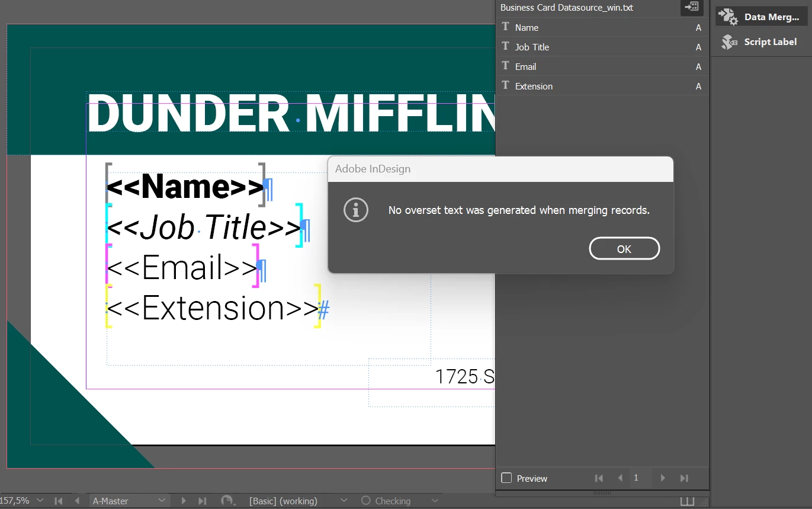Click the <<Email>> placeholder text

182,267
